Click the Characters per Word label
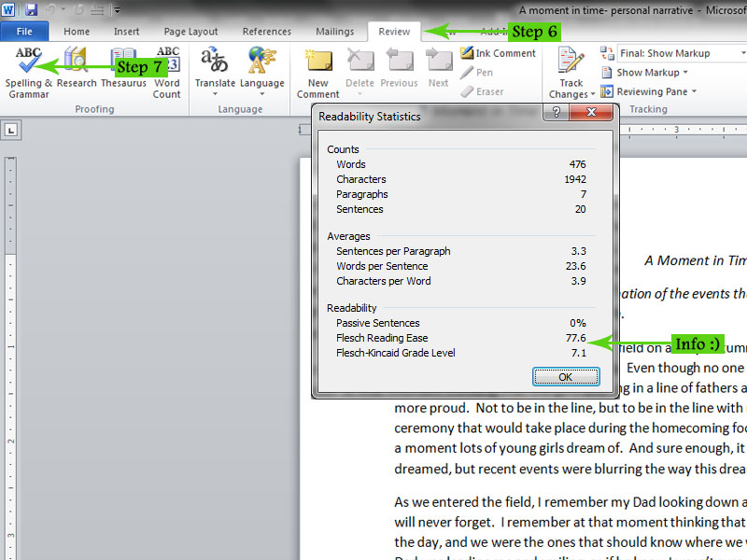747x560 pixels. tap(384, 281)
